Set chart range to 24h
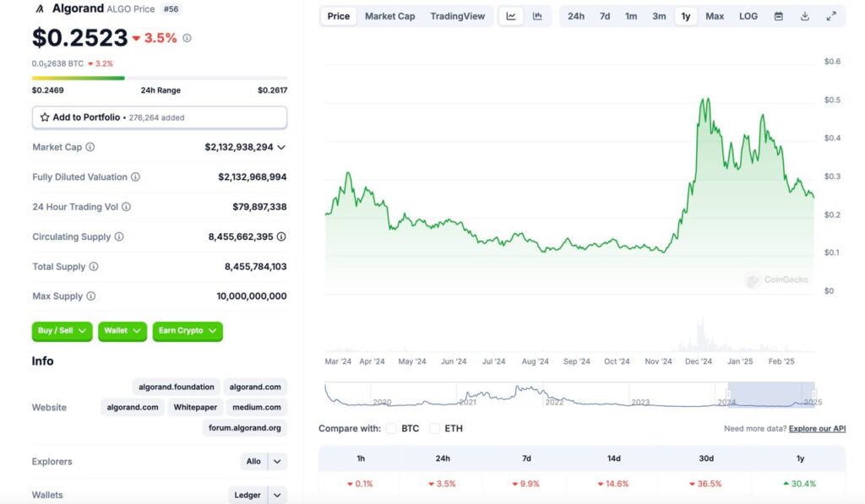Image resolution: width=865 pixels, height=504 pixels. 576,16
